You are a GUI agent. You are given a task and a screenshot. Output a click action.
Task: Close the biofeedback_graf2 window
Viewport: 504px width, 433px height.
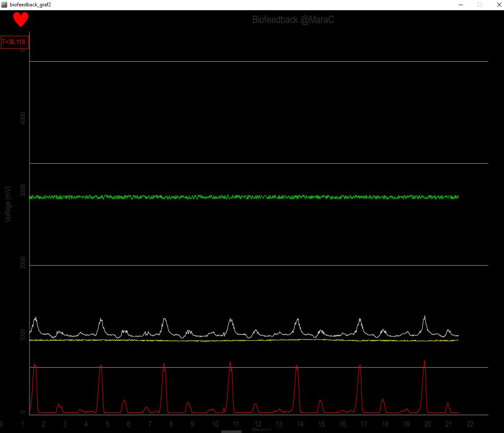coord(499,5)
